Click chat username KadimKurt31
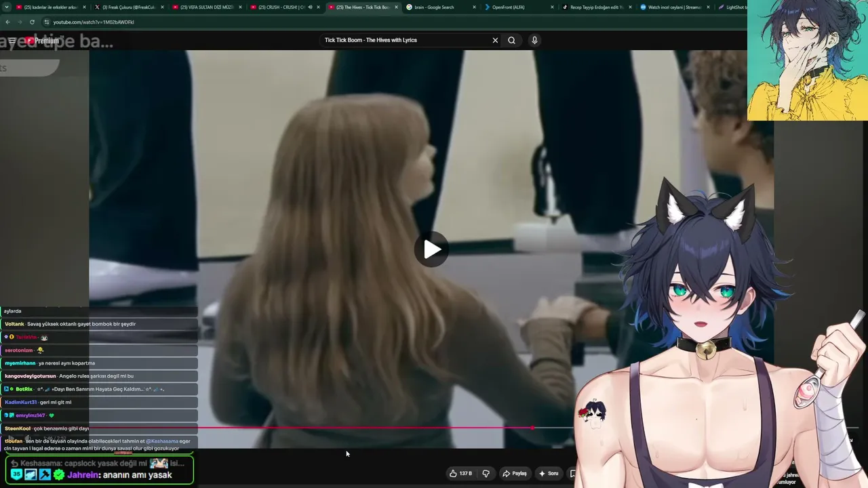The image size is (868, 488). [20, 403]
